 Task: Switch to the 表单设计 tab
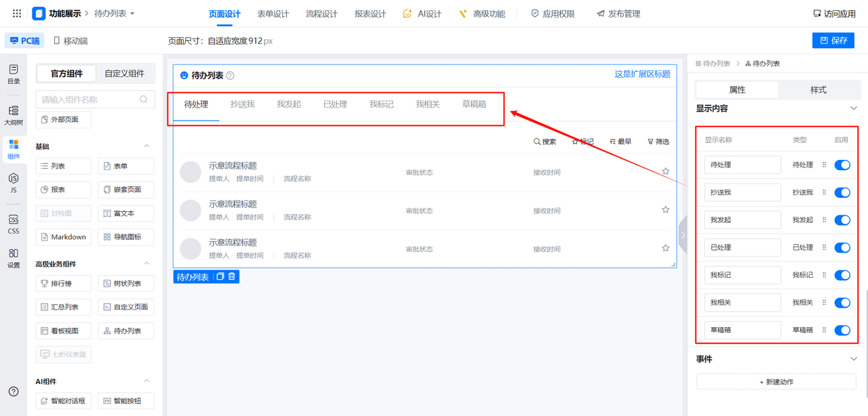point(273,14)
